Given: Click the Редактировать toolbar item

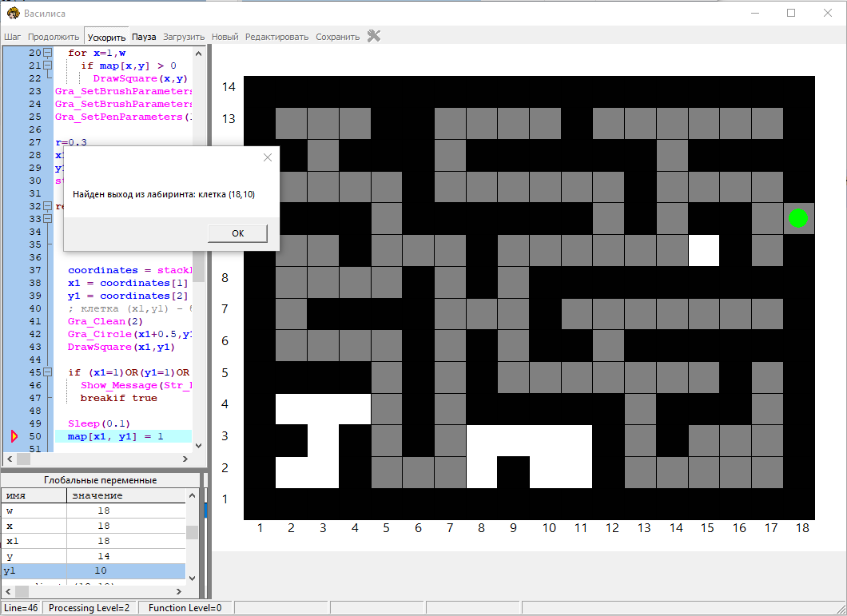Looking at the screenshot, I should point(276,37).
